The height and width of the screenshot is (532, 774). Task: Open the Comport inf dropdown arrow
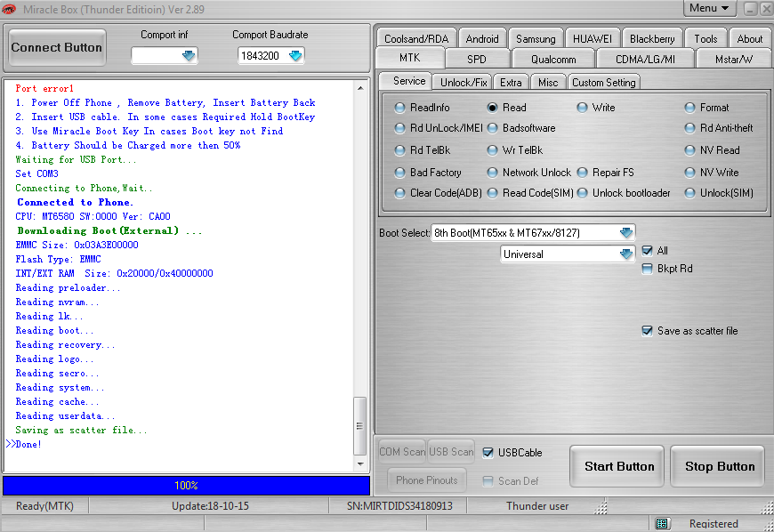pyautogui.click(x=189, y=56)
